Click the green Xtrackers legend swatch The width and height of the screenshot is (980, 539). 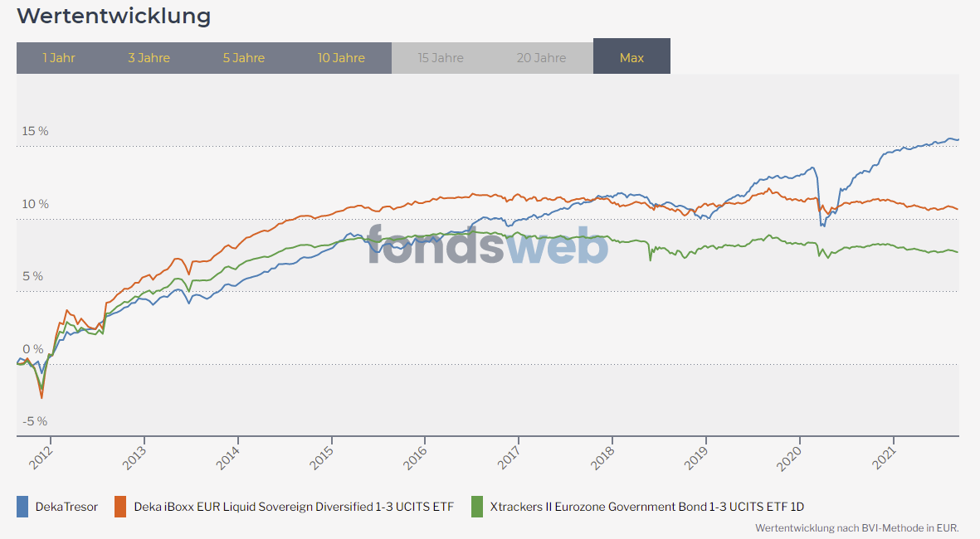click(477, 507)
